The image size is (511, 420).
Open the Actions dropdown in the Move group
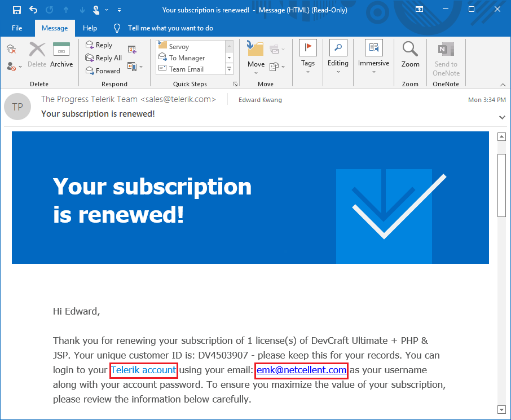tap(277, 67)
